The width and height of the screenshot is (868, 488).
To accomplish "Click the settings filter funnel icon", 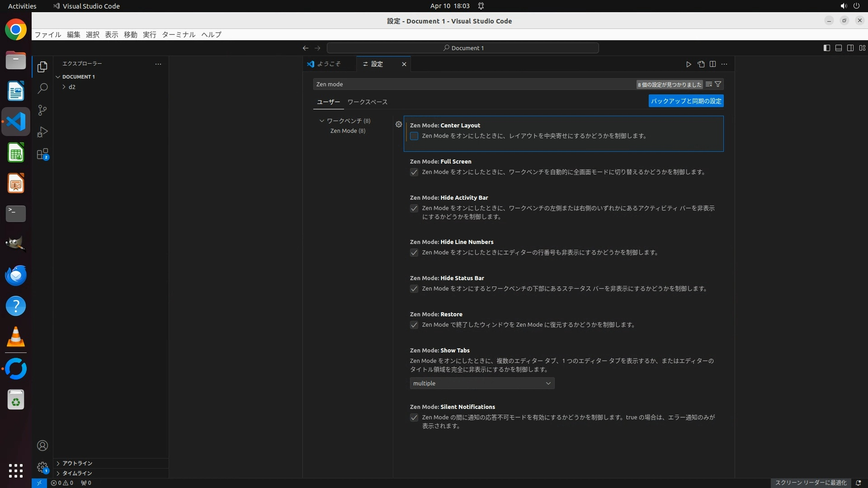I will (x=718, y=84).
